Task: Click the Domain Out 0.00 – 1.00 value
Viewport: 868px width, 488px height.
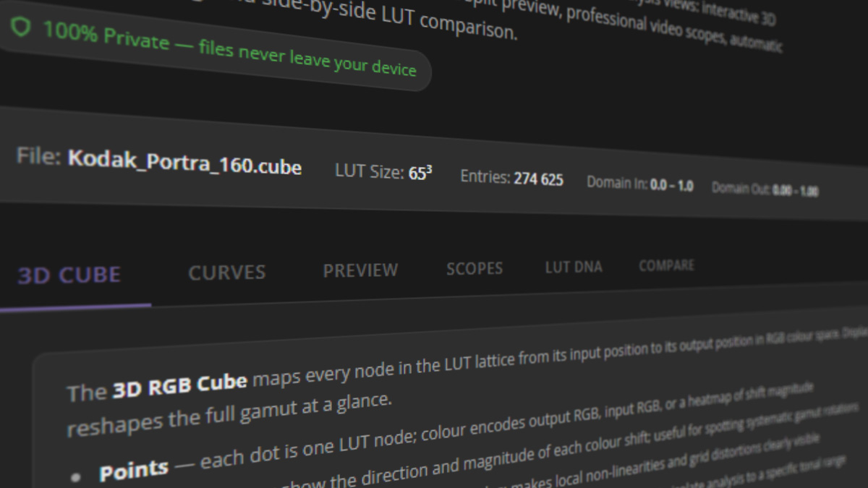Action: (795, 191)
